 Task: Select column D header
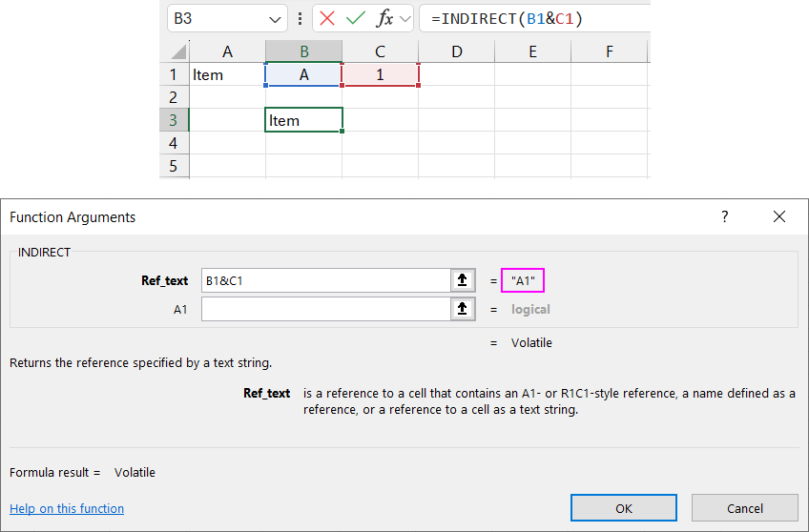(x=457, y=51)
